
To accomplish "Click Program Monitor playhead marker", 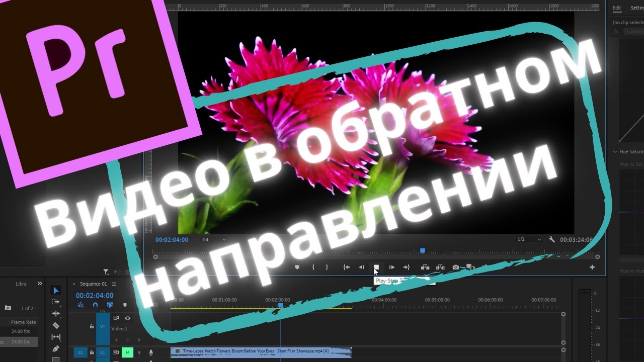I will point(423,250).
